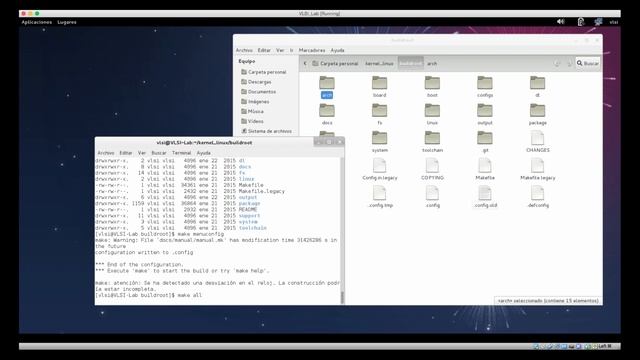Select the .config.tmp file icon
The height and width of the screenshot is (360, 640).
379,193
